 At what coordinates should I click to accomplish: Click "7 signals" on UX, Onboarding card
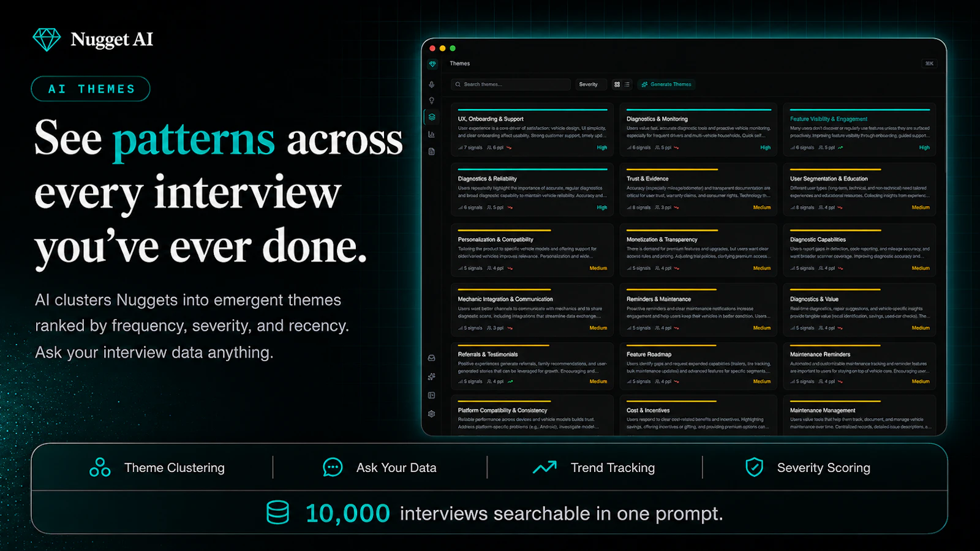(x=473, y=148)
